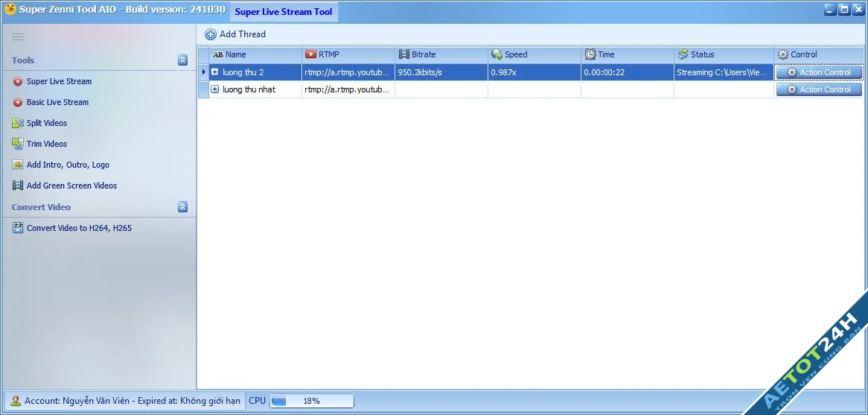Collapse the Tools section chevron

pos(182,60)
